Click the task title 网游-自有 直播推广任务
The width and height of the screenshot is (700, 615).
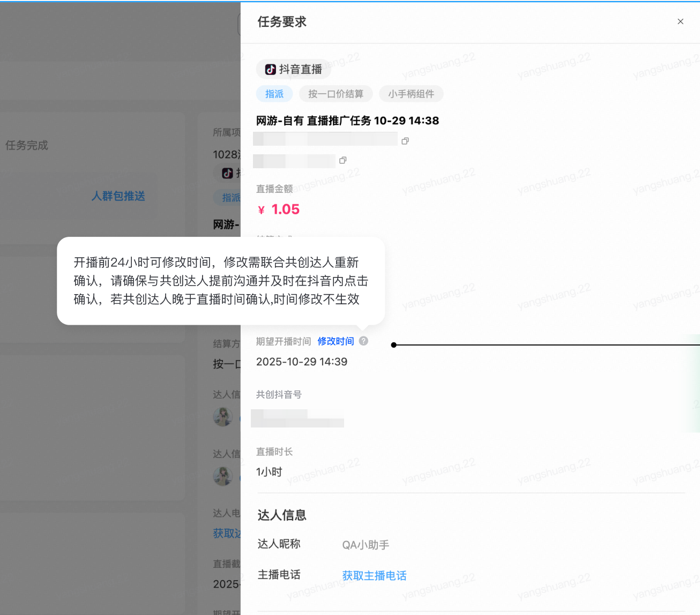[347, 121]
